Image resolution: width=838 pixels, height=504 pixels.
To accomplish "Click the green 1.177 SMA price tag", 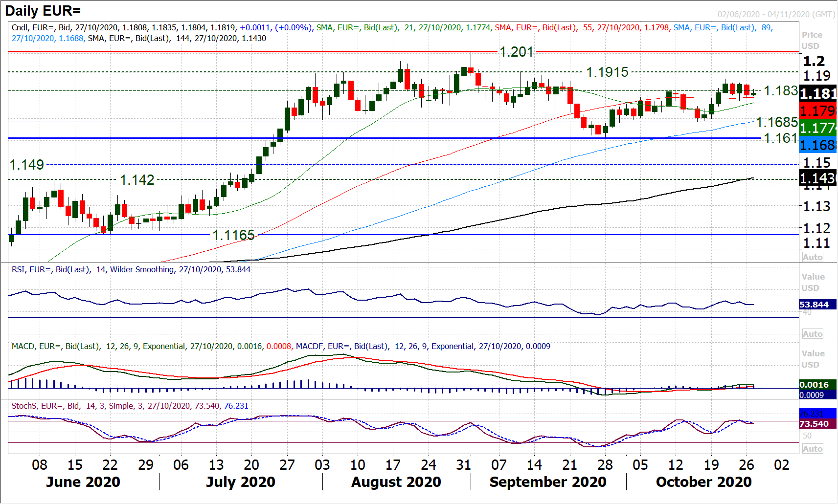I will (817, 128).
